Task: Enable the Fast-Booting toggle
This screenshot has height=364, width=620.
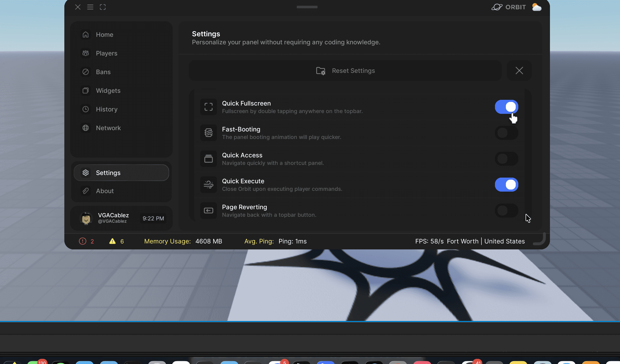Action: click(506, 133)
